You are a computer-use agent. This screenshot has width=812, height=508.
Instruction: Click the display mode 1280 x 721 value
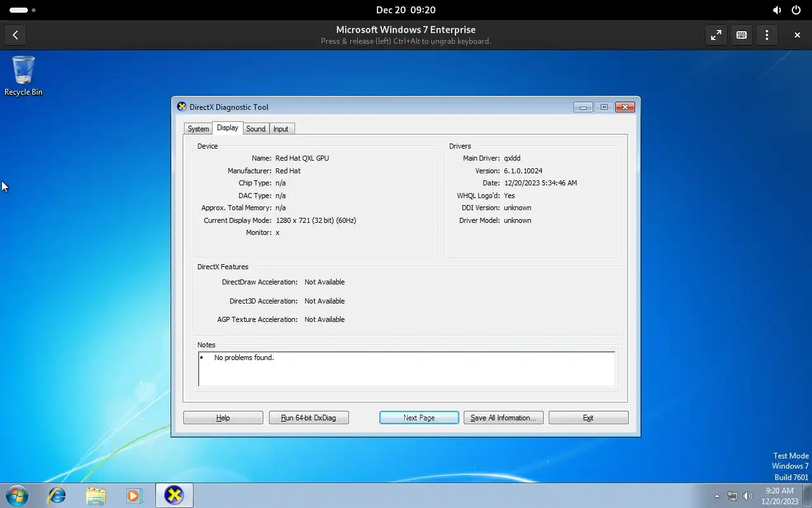(316, 220)
